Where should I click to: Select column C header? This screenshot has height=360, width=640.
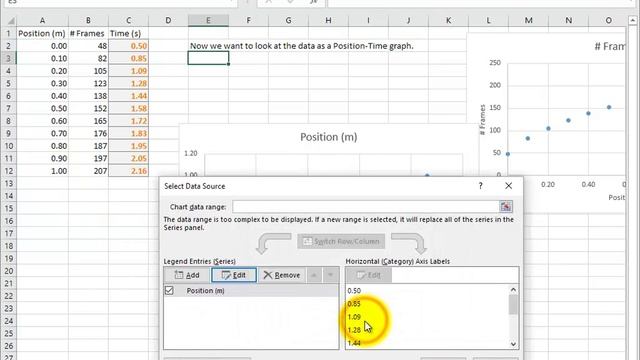129,20
